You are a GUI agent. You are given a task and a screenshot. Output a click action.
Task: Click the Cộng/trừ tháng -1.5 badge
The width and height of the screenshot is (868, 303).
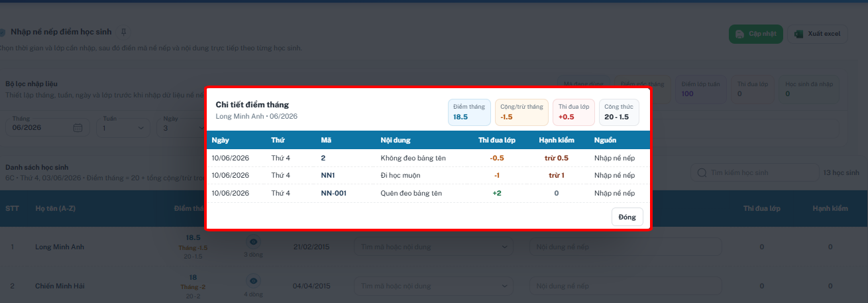[521, 112]
